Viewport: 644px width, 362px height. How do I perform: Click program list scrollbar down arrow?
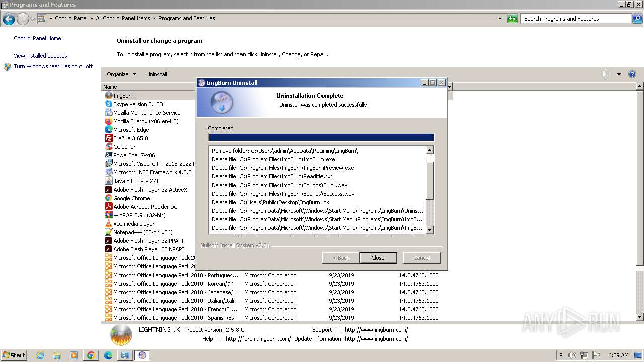tap(640, 317)
